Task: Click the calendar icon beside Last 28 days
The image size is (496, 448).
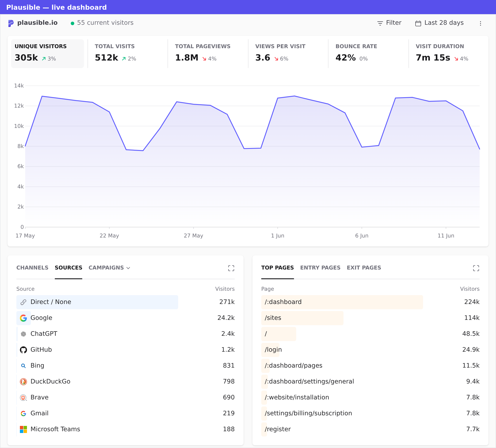Action: pos(418,23)
